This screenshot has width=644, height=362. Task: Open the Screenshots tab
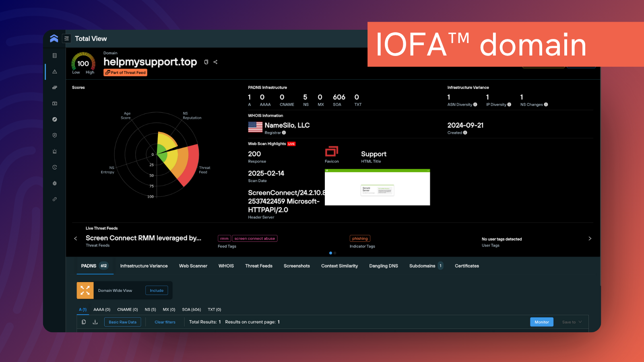click(x=297, y=266)
